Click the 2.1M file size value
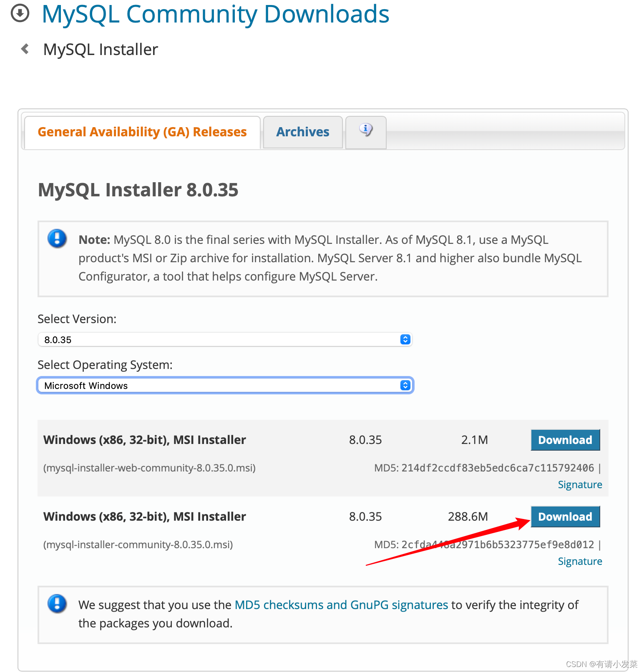This screenshot has width=644, height=672. 474,440
